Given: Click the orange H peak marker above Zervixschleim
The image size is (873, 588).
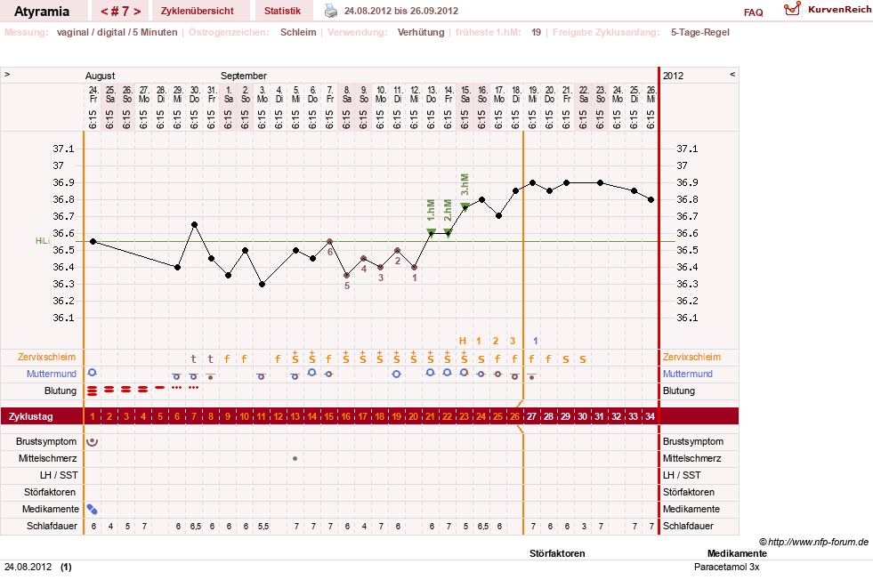Looking at the screenshot, I should point(462,341).
